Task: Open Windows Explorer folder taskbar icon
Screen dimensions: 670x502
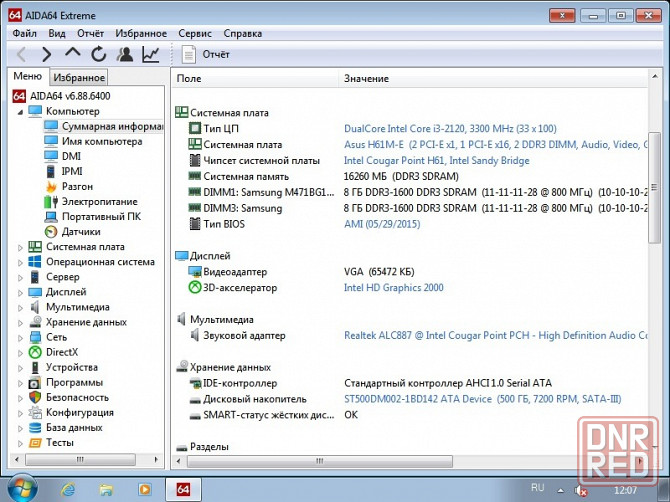Action: click(106, 489)
